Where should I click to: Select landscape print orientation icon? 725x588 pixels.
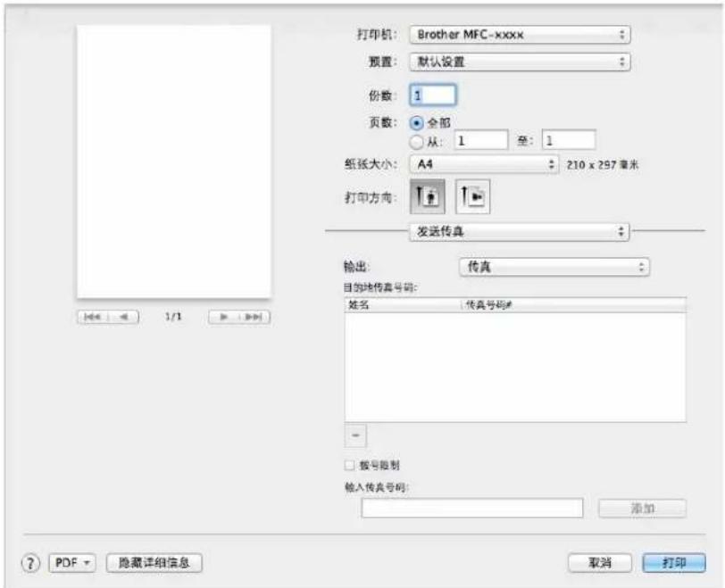[x=472, y=197]
